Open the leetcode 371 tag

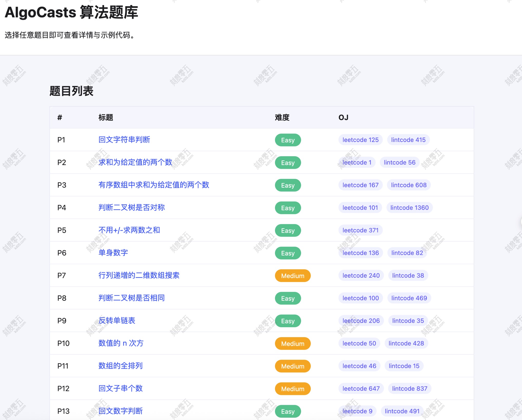360,230
